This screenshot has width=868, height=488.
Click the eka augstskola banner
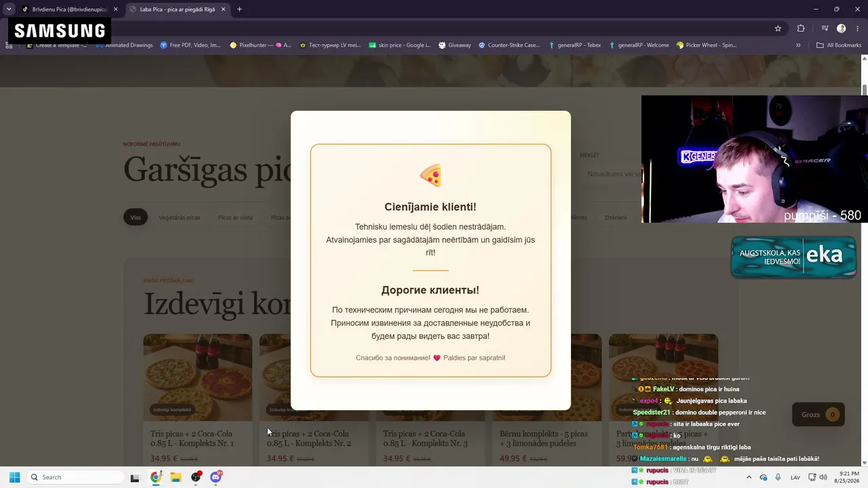[x=793, y=257]
